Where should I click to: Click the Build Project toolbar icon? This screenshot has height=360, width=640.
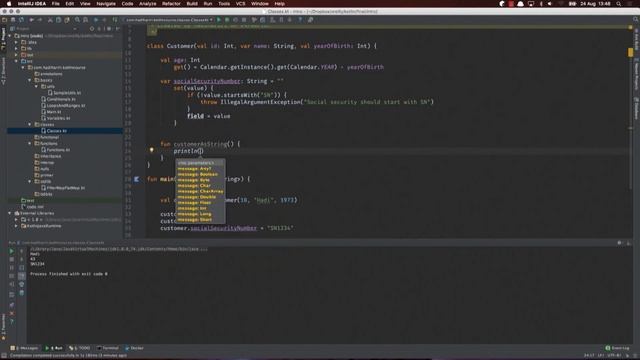tap(115, 20)
